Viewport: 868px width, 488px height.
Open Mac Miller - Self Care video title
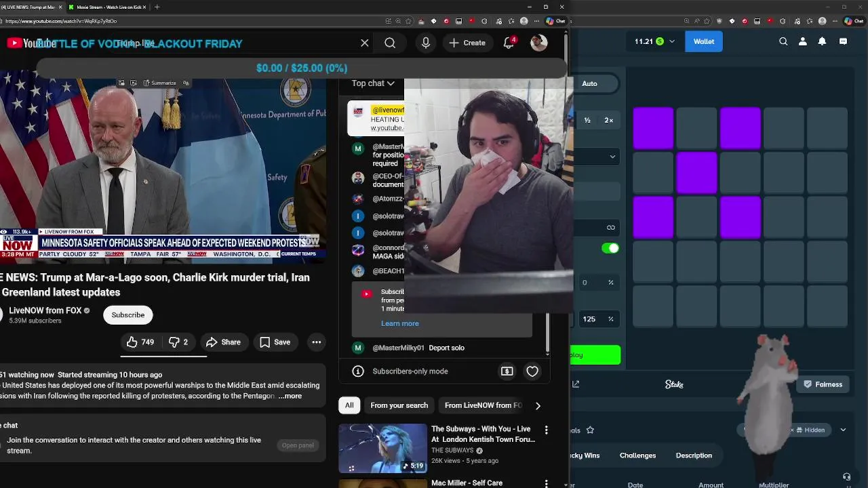(x=467, y=483)
